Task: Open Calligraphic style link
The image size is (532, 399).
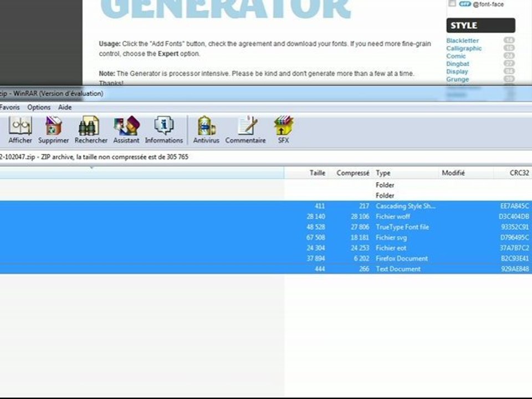Action: coord(464,48)
